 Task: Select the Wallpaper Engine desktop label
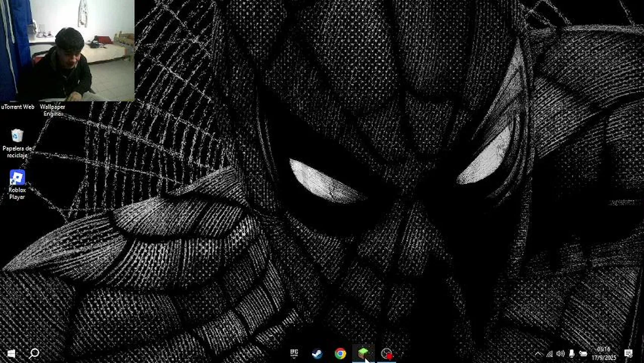[x=52, y=110]
